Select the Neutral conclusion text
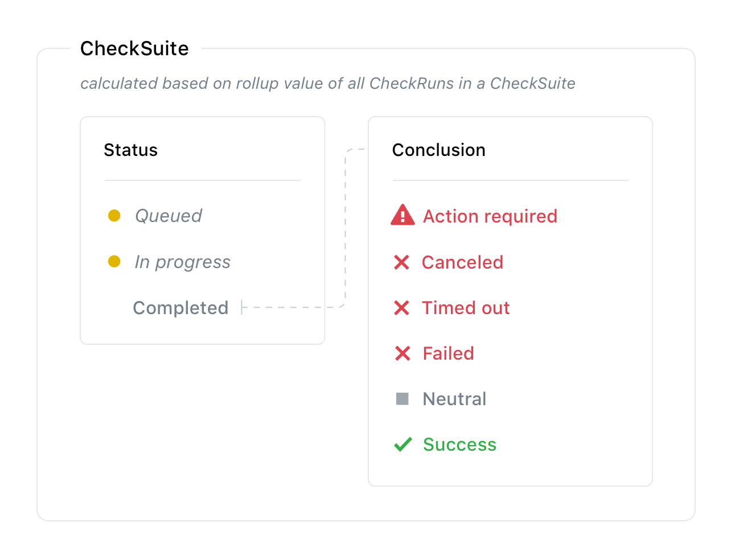This screenshot has width=731, height=560. click(454, 399)
